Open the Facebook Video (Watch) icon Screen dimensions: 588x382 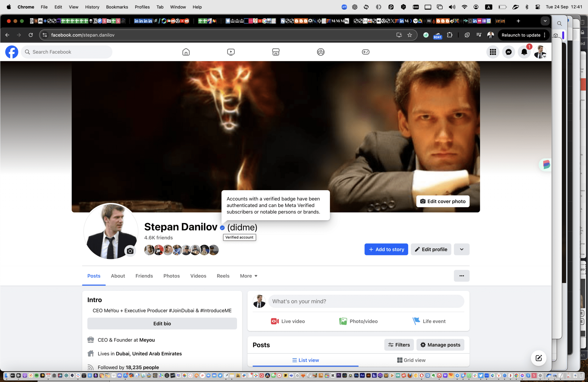click(231, 52)
